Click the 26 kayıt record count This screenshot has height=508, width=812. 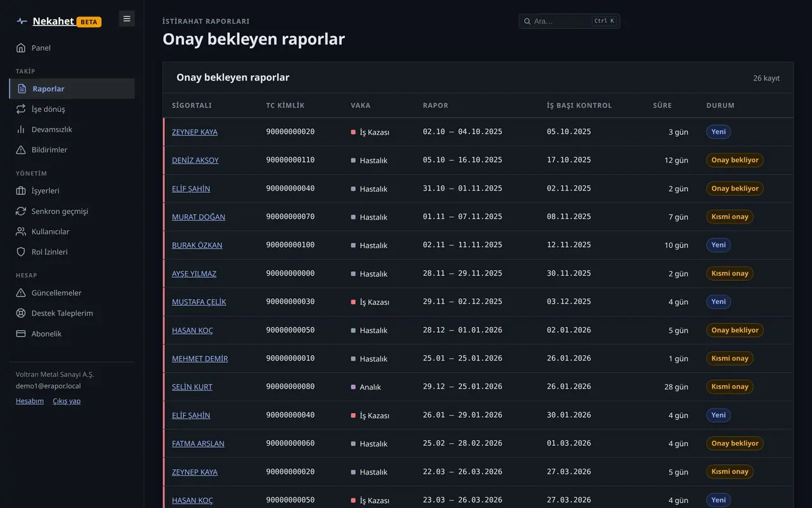coord(766,78)
